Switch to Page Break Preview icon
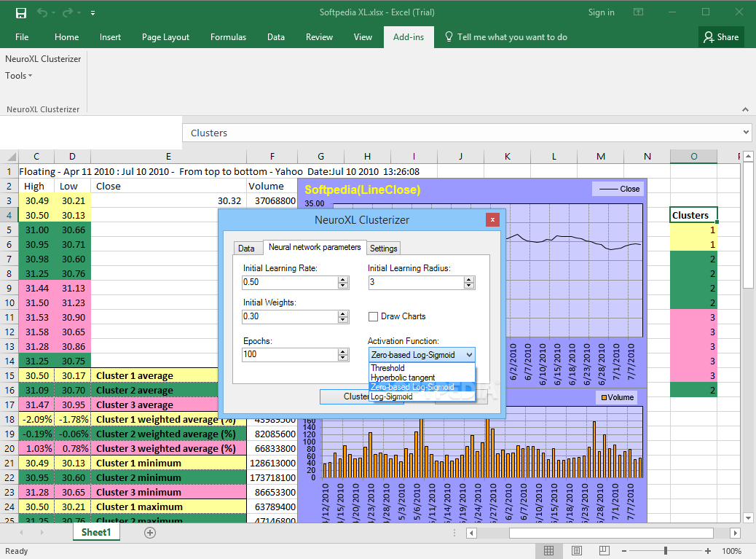This screenshot has width=756, height=559. click(x=604, y=551)
